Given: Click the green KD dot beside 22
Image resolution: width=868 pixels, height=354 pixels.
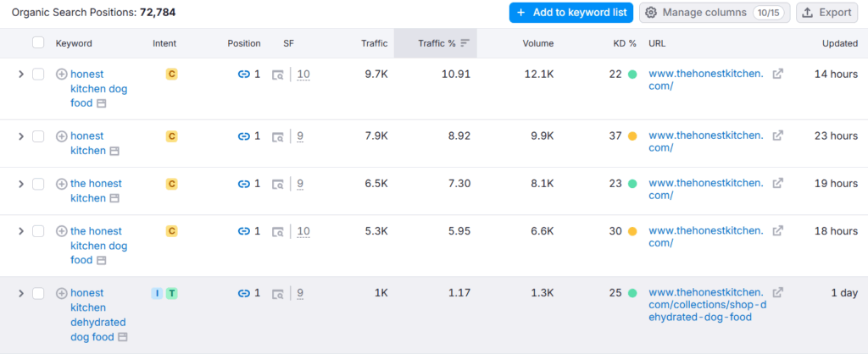Looking at the screenshot, I should tap(632, 75).
